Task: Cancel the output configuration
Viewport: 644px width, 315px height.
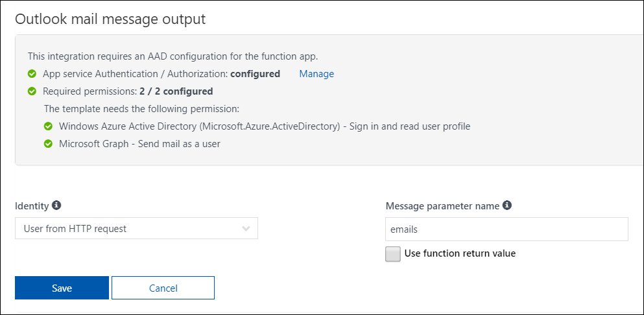Action: click(x=163, y=288)
